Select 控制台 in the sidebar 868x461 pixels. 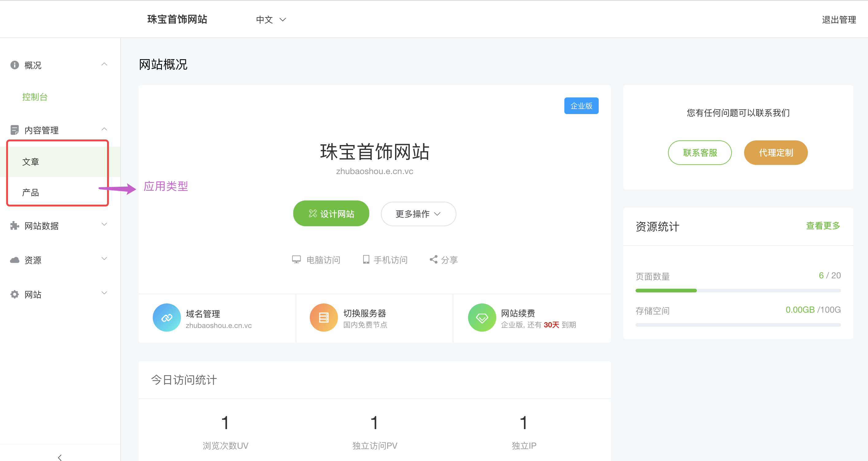pyautogui.click(x=35, y=97)
